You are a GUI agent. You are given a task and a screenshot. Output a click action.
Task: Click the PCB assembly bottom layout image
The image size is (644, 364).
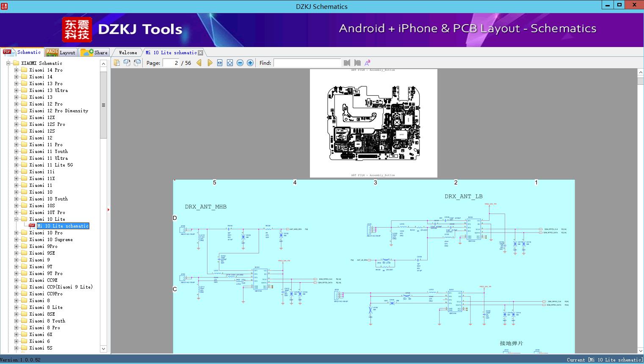tap(373, 123)
